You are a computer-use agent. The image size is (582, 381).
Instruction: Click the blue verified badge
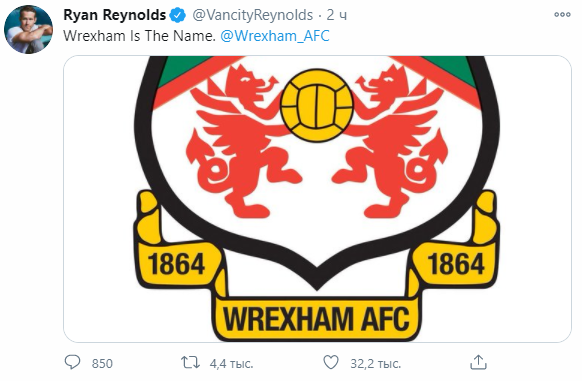(178, 15)
